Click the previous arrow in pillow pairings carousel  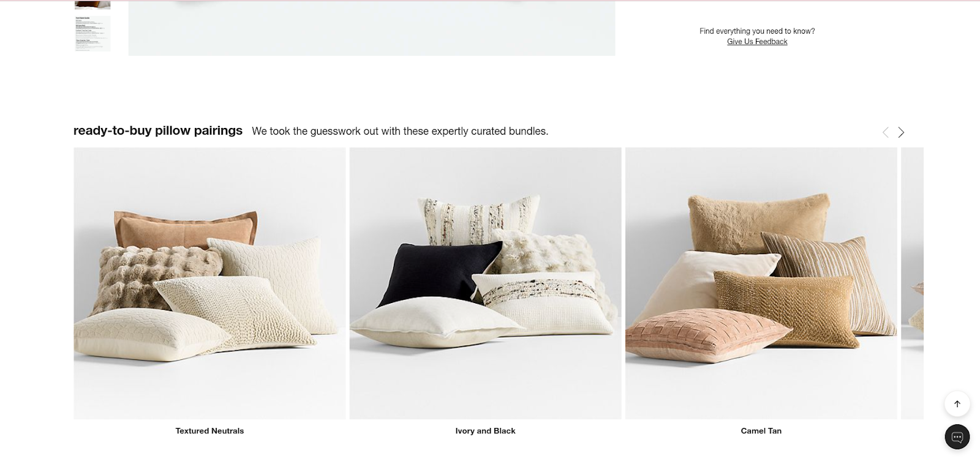click(885, 132)
